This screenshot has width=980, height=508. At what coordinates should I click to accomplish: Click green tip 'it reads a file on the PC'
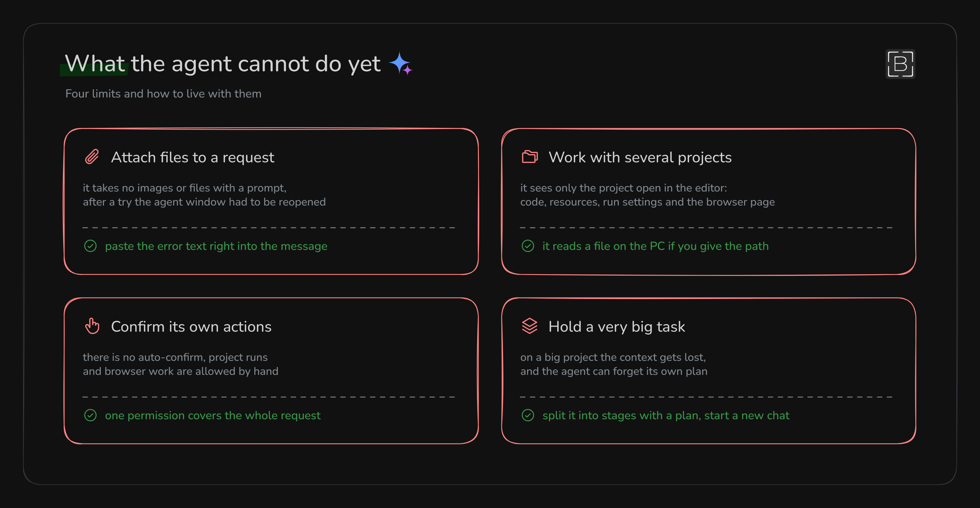coord(603,246)
